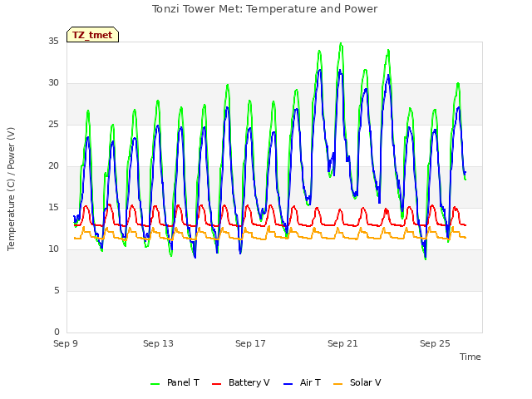Click the 25 y-axis tick label
The height and width of the screenshot is (399, 532).
pos(53,125)
